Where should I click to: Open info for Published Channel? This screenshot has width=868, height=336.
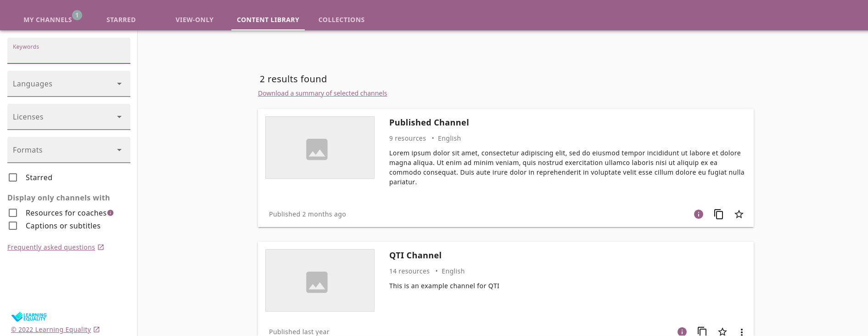pyautogui.click(x=699, y=214)
